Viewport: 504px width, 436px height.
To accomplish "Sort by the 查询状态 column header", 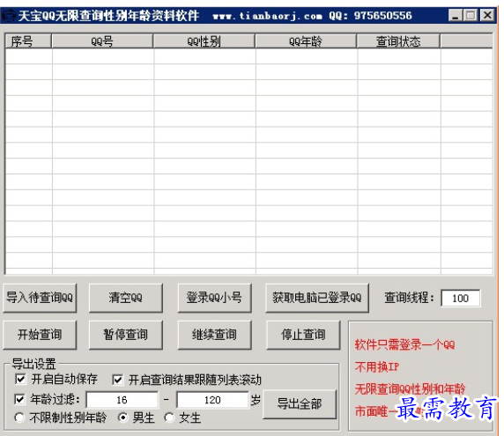I will [x=398, y=41].
